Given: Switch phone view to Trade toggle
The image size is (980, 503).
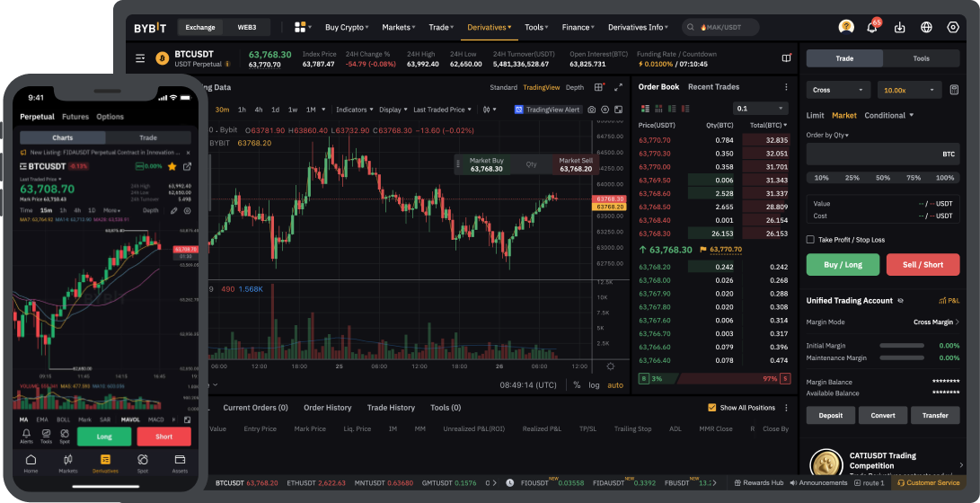Looking at the screenshot, I should pyautogui.click(x=148, y=137).
